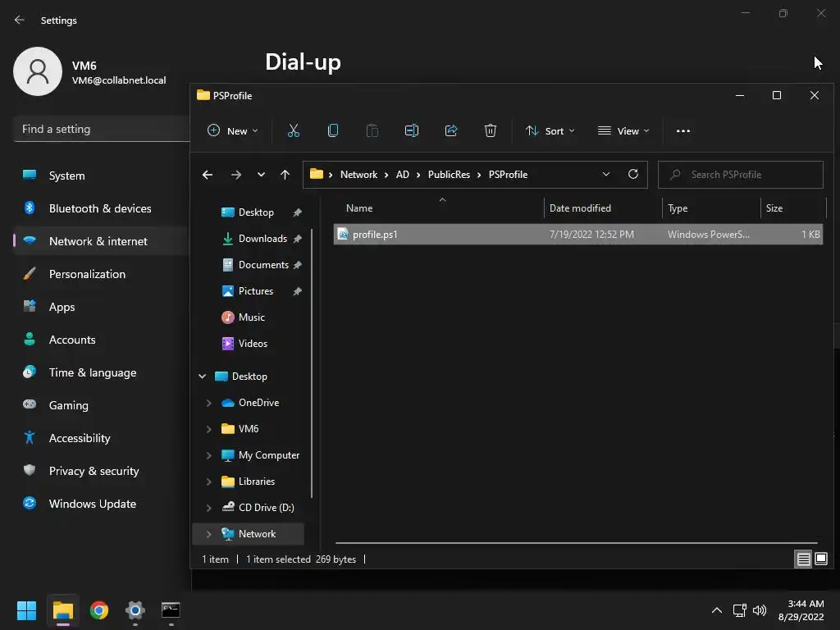Click the Paste clipboard icon in toolbar

coord(372,130)
